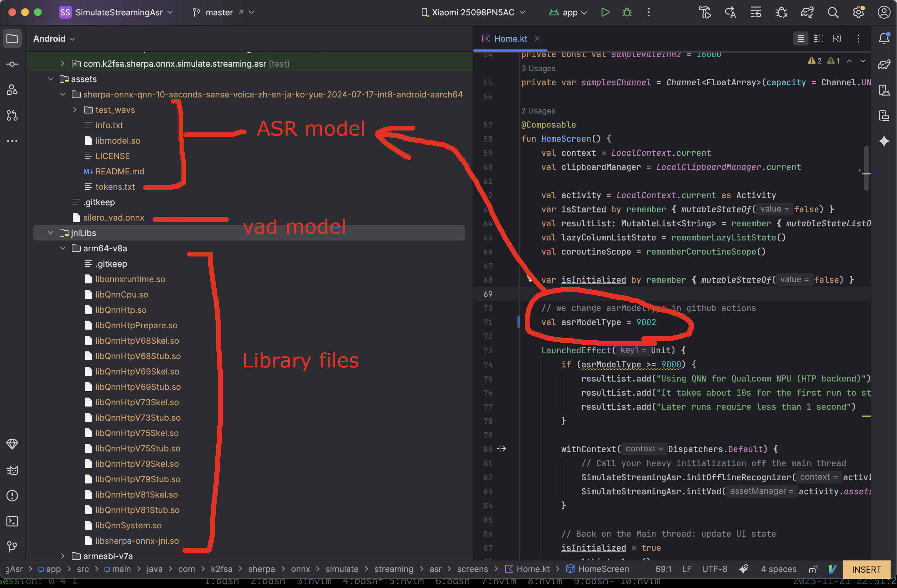Click the Search Everywhere magnifier icon
This screenshot has height=588, width=897.
coord(833,13)
